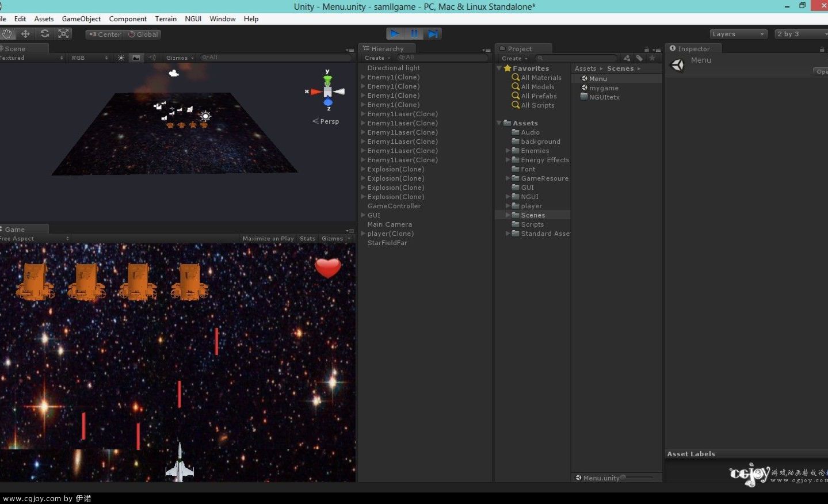Open the RGB render mode dropdown
This screenshot has height=504, width=828.
click(x=90, y=58)
